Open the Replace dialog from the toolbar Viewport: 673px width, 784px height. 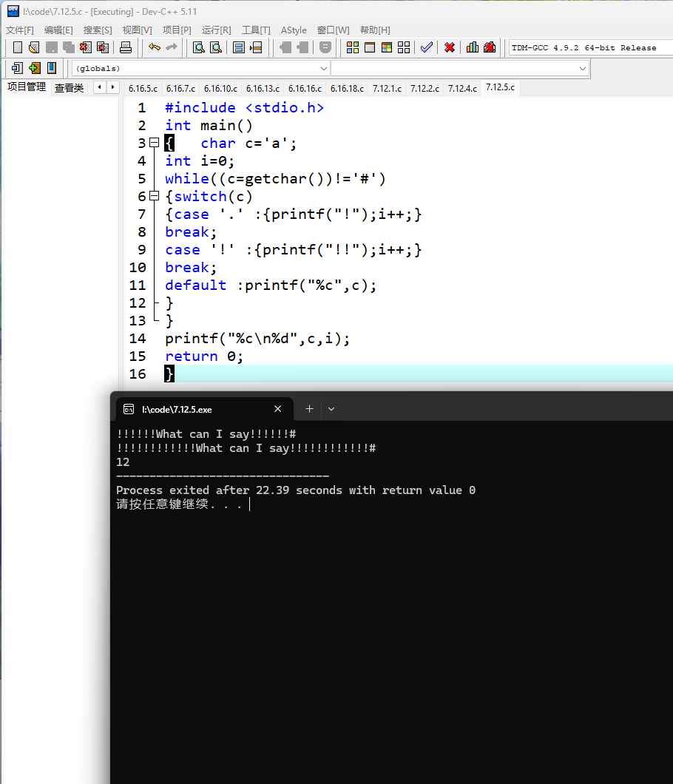pos(216,47)
